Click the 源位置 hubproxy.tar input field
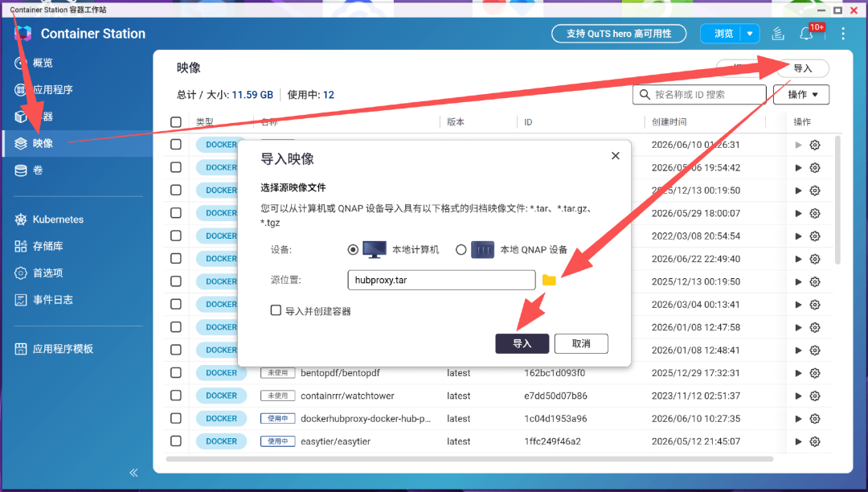Screen dimensions: 868x492 (x=441, y=280)
